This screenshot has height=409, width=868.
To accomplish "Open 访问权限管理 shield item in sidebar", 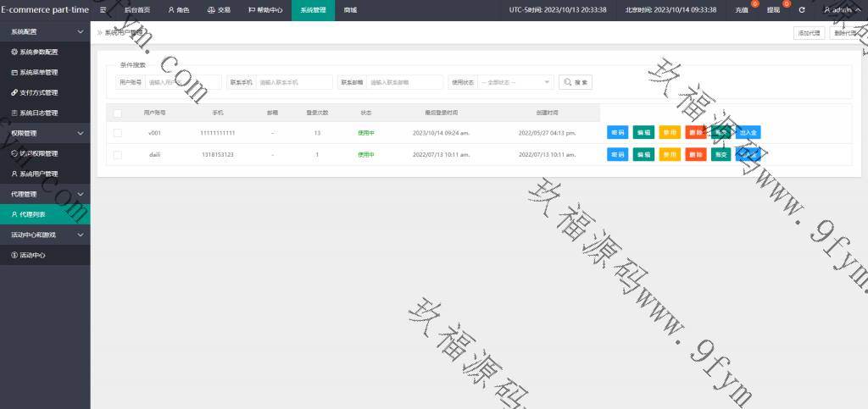I will 39,153.
